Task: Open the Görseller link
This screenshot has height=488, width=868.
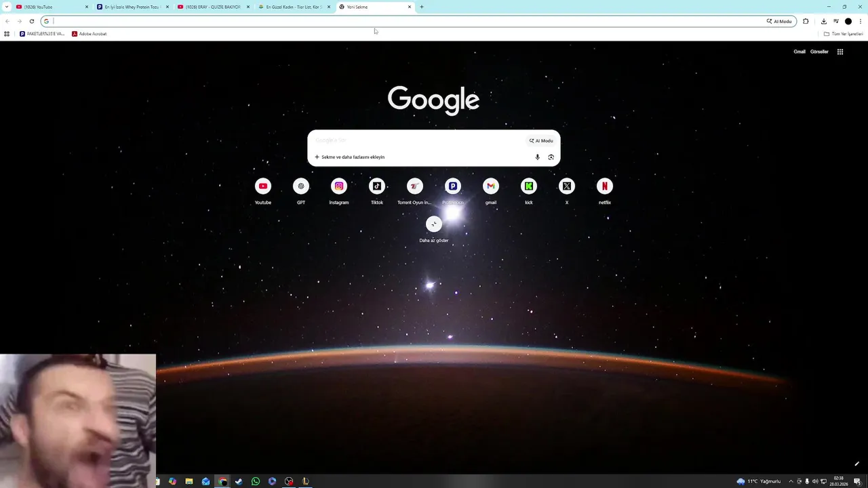Action: coord(819,52)
